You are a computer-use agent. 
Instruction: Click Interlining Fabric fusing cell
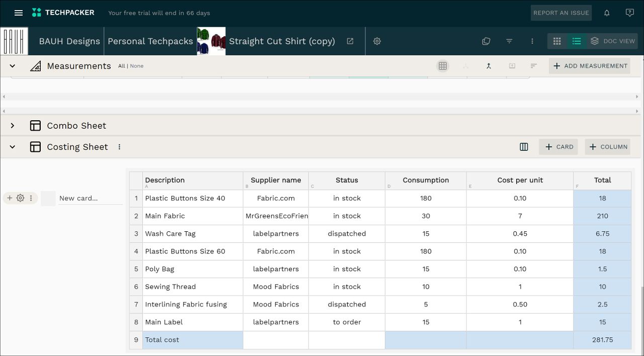[x=193, y=304]
